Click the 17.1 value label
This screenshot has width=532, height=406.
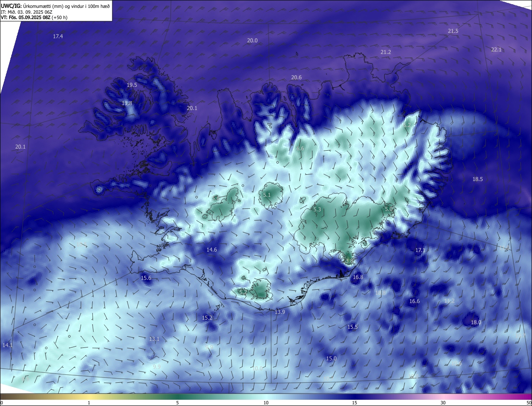(420, 250)
